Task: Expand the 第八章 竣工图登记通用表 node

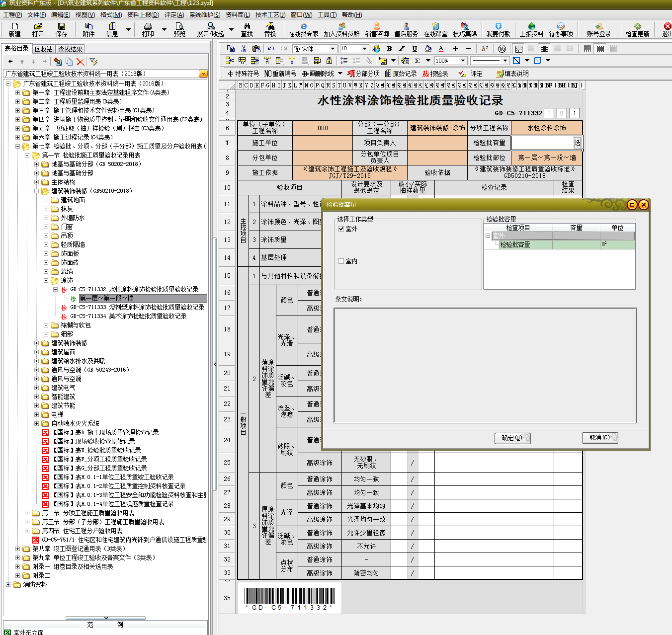Action: click(x=18, y=549)
